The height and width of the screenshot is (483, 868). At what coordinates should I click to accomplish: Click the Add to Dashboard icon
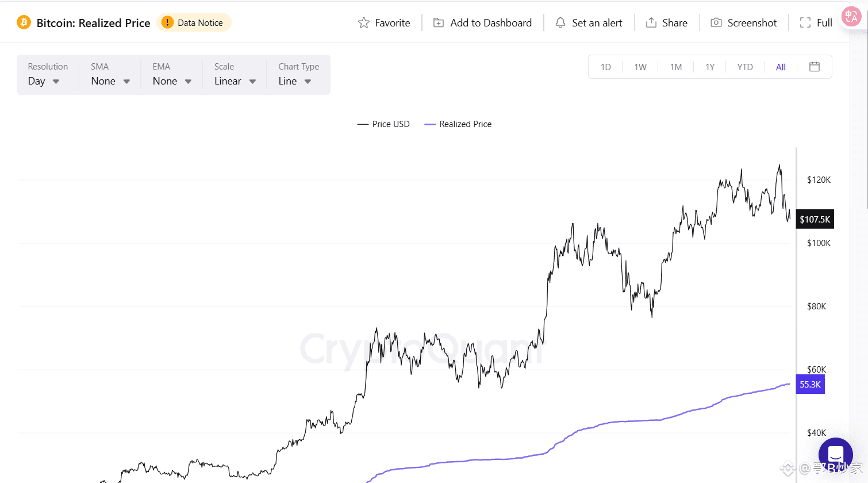[439, 23]
